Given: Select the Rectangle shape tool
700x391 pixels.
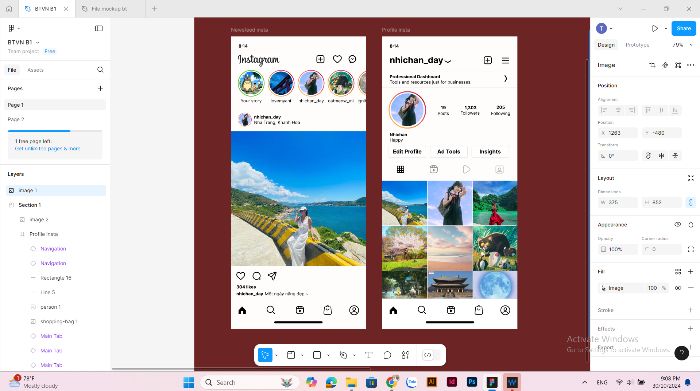Looking at the screenshot, I should [317, 355].
